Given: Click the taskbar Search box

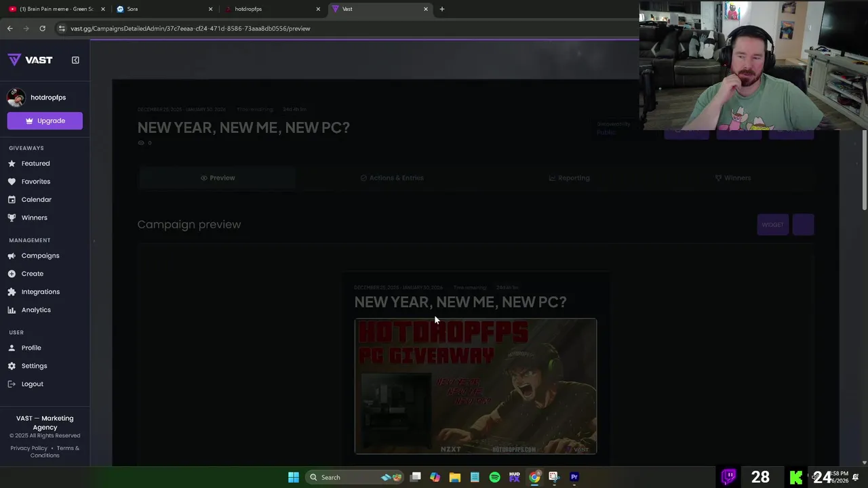Looking at the screenshot, I should [354, 477].
